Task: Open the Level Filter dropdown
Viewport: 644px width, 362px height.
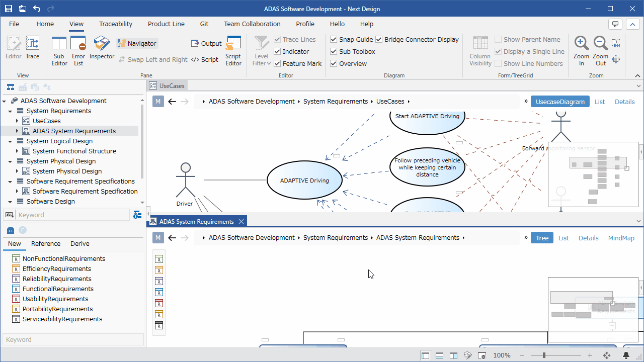Action: coord(262,51)
